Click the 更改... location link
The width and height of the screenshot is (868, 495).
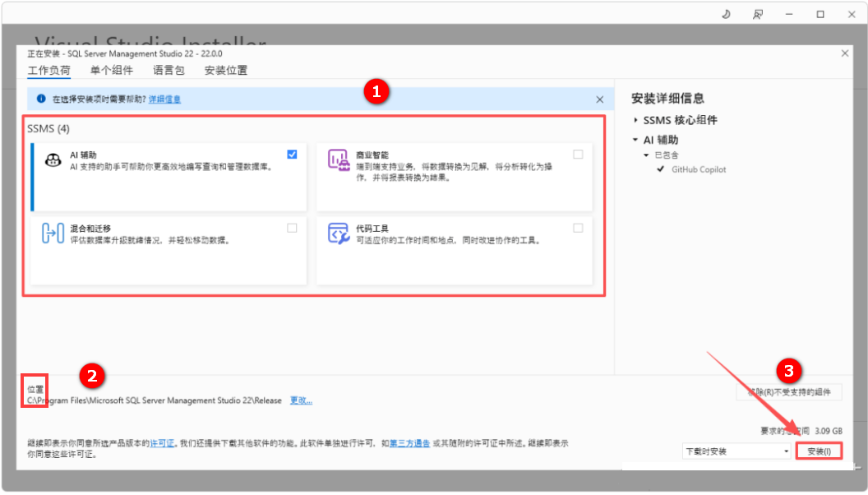[301, 400]
